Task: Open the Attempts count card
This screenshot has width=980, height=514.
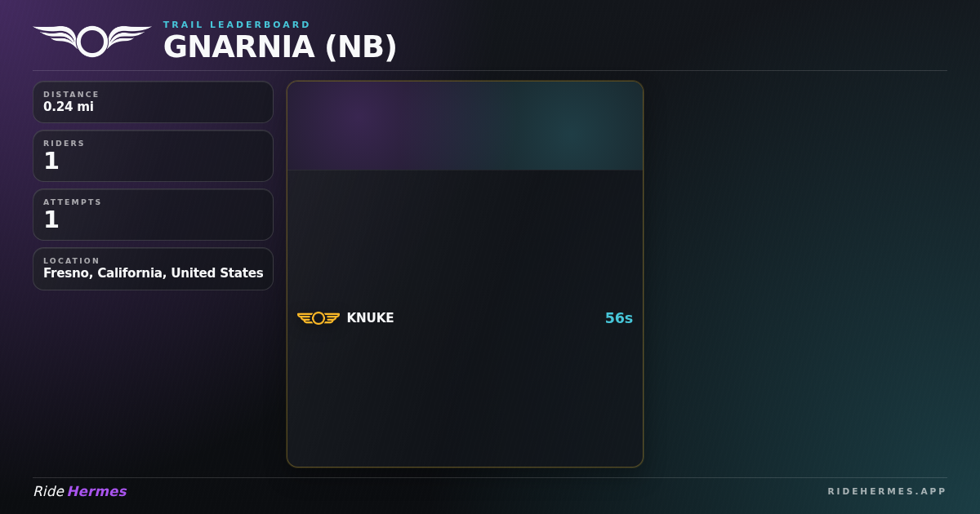Action: point(153,215)
